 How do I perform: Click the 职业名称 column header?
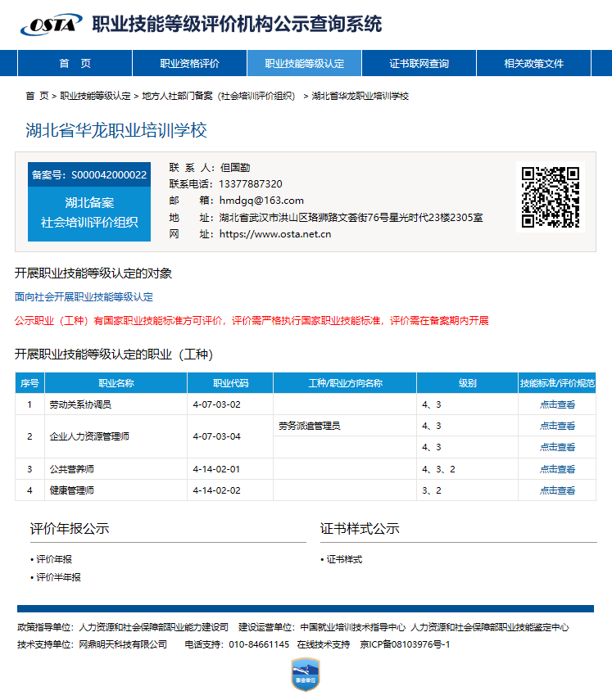116,383
